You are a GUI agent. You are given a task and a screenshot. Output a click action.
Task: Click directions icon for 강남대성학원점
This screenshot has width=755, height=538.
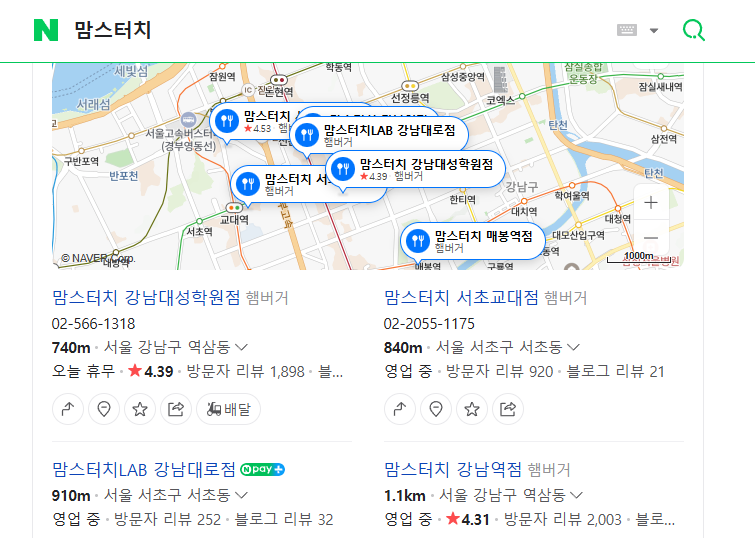tap(68, 409)
